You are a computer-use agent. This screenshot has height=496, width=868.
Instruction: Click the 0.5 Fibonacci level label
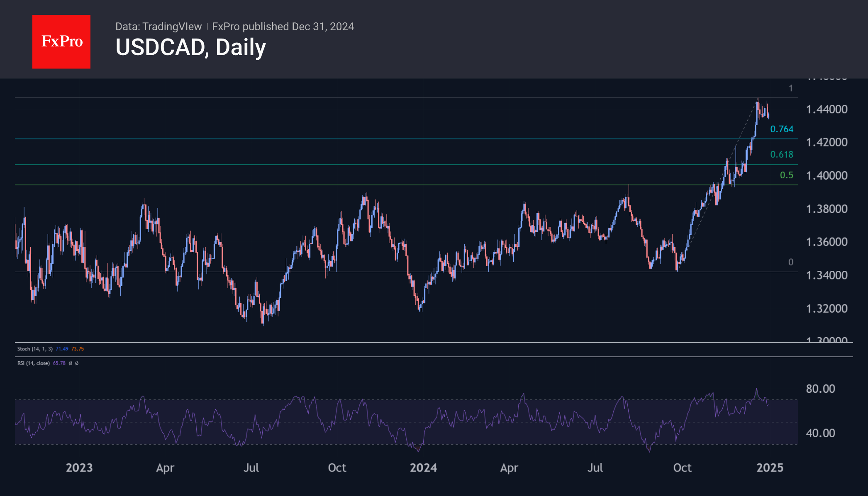pyautogui.click(x=786, y=175)
